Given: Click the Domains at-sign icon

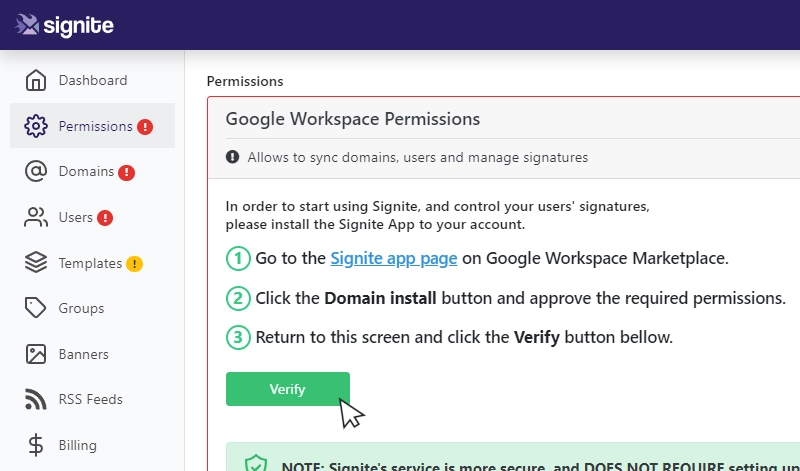Looking at the screenshot, I should coord(36,171).
